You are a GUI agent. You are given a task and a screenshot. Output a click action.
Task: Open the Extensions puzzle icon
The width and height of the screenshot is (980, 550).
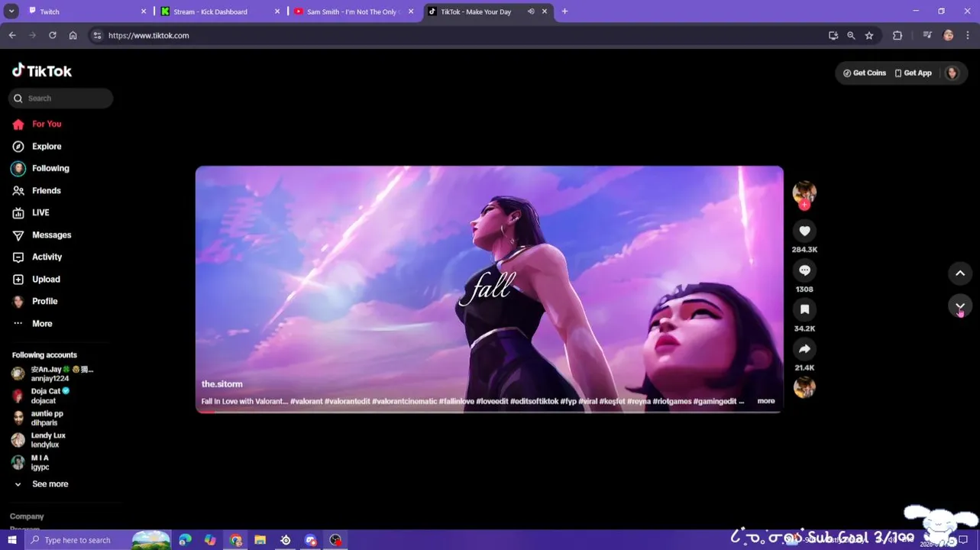click(x=898, y=35)
